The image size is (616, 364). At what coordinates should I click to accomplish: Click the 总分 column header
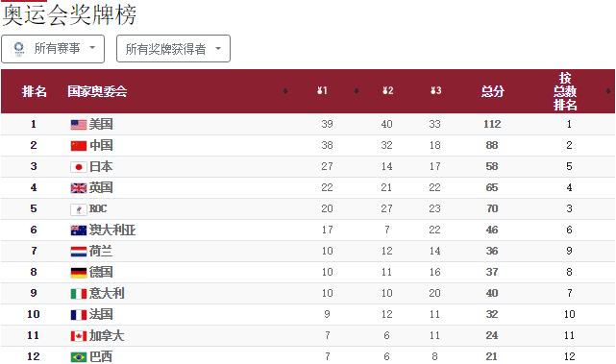point(493,91)
